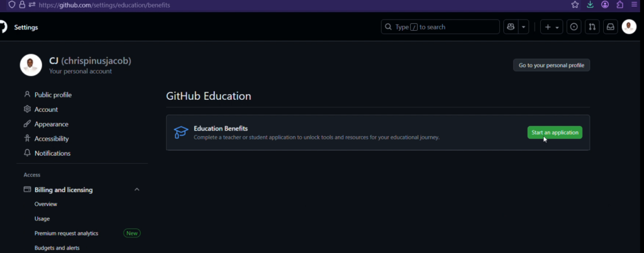Open the notifications inbox icon
The height and width of the screenshot is (253, 644).
(x=610, y=27)
